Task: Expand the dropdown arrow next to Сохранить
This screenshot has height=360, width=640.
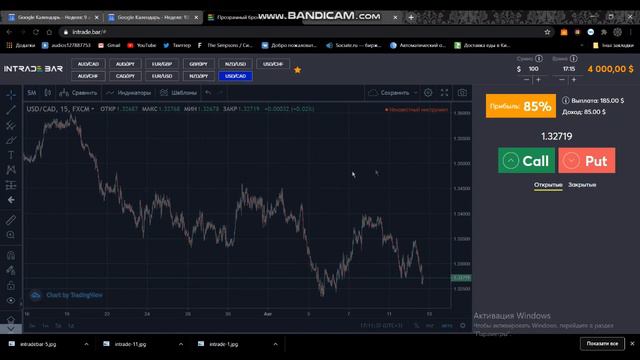Action: coord(416,93)
